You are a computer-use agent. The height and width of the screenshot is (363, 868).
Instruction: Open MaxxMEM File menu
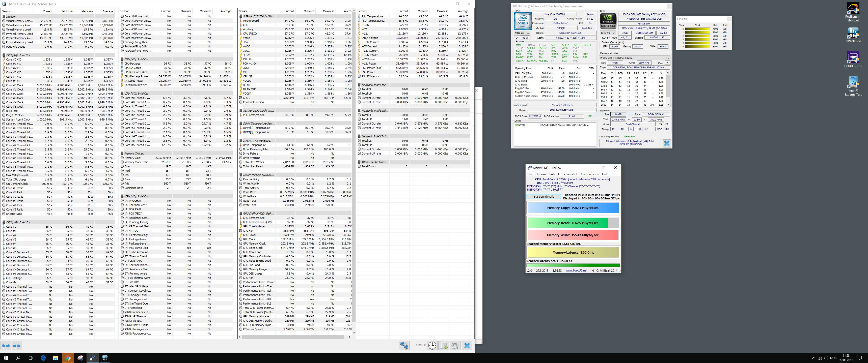(530, 174)
